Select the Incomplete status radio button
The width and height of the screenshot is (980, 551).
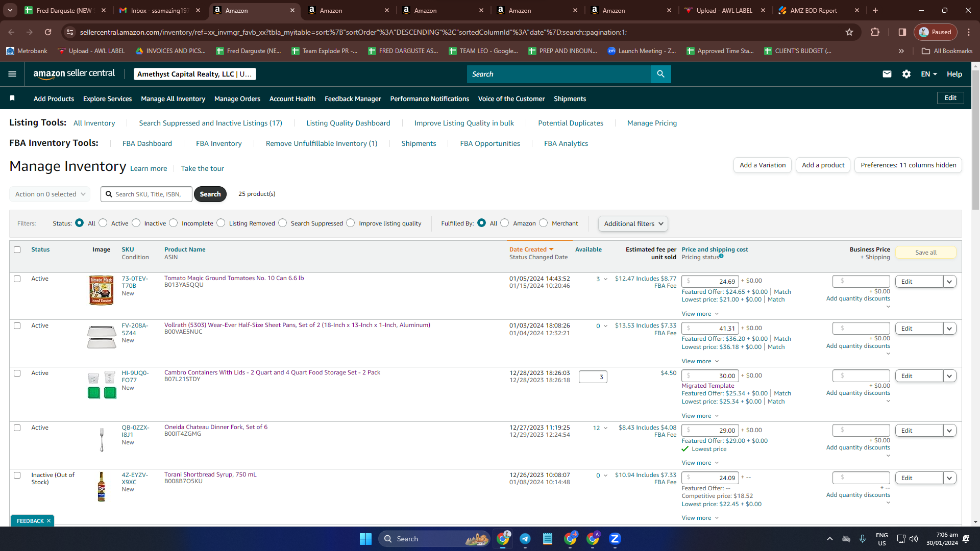pyautogui.click(x=174, y=223)
